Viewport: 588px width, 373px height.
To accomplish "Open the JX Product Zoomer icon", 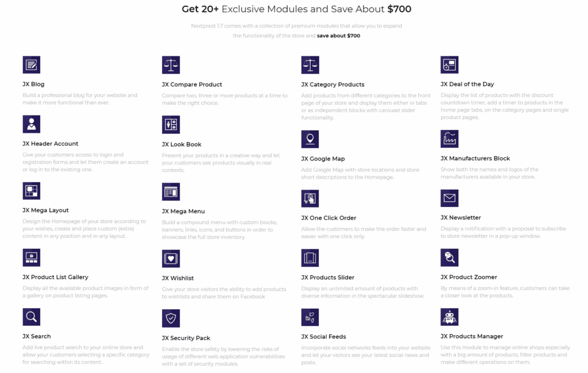I will pyautogui.click(x=450, y=257).
